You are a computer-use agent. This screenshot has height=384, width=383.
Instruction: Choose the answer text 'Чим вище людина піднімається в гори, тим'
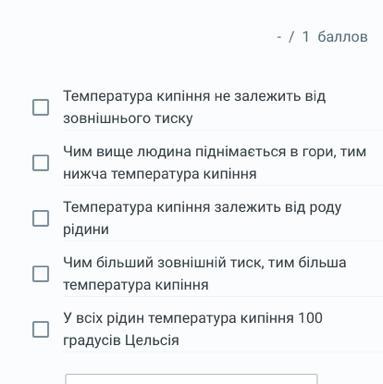point(215,152)
